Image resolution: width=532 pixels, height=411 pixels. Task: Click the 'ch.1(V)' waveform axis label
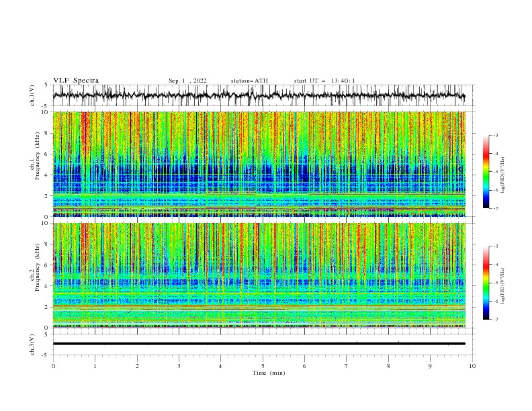pos(32,95)
